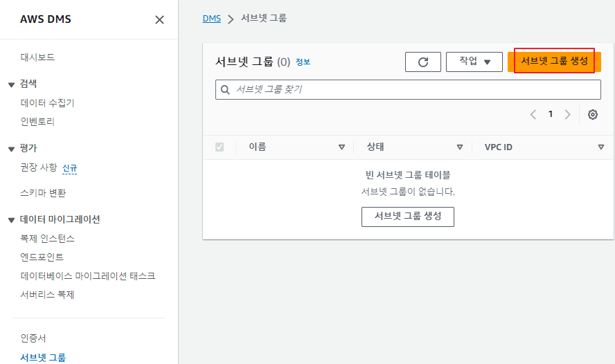
Task: Open 대시보드 in sidebar
Action: [x=37, y=57]
